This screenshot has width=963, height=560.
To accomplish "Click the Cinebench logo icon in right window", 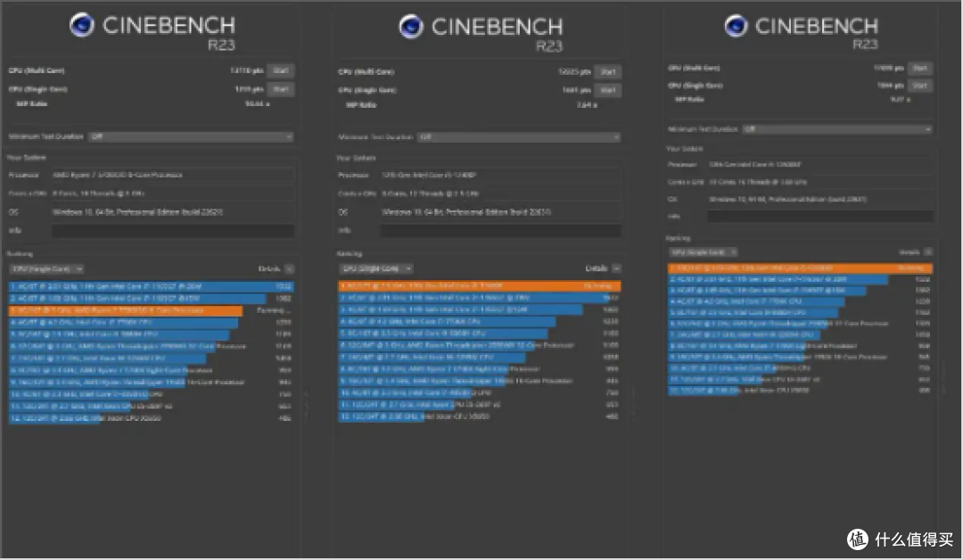I will click(x=736, y=26).
